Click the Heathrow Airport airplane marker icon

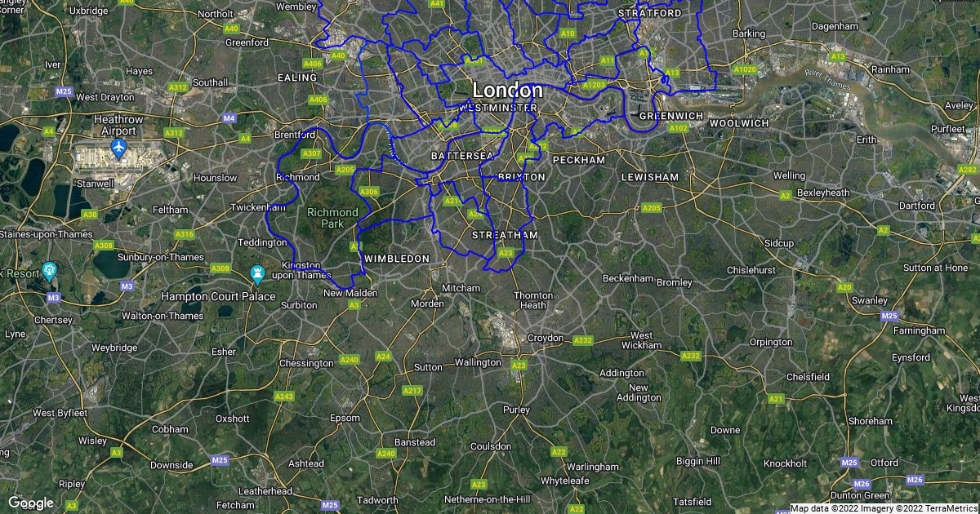118,148
